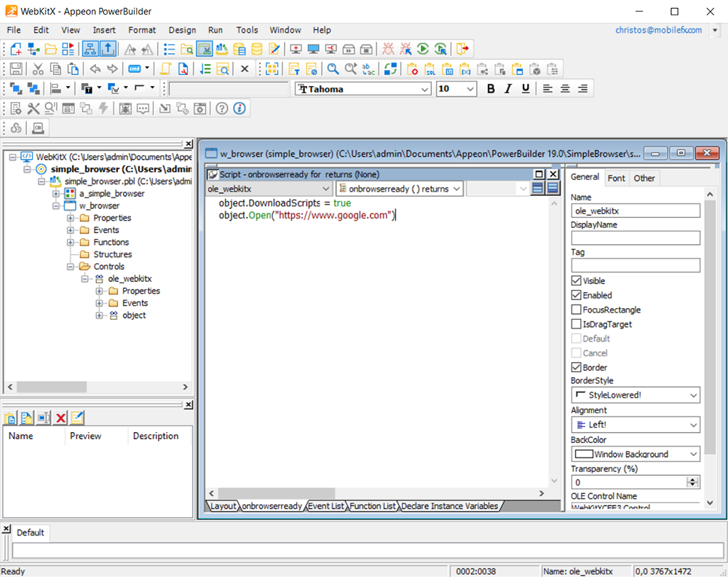Click the New object toolbar icon

[16, 49]
